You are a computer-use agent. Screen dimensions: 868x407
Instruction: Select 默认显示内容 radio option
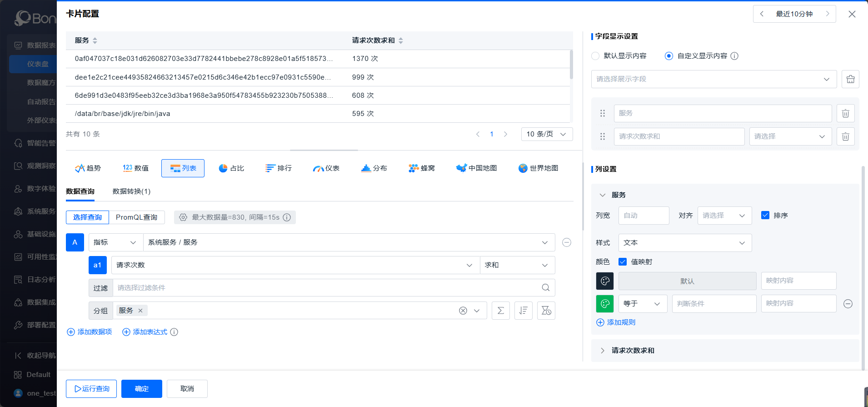point(595,56)
